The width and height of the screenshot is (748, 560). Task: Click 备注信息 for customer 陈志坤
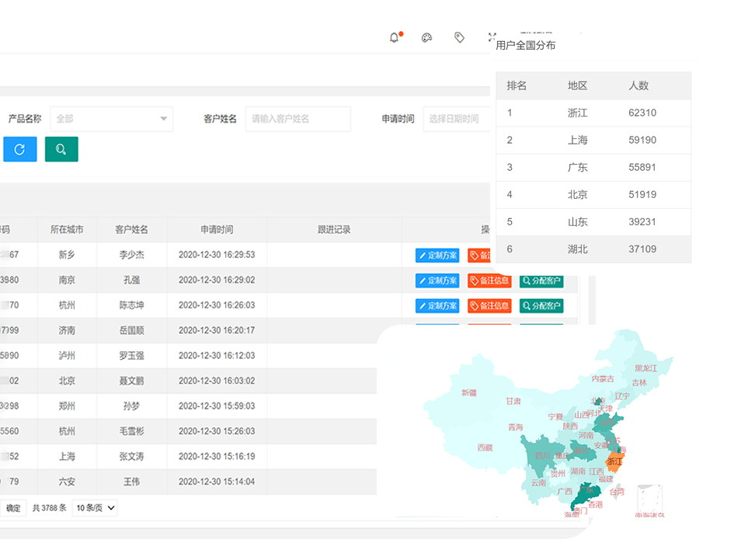(x=489, y=306)
